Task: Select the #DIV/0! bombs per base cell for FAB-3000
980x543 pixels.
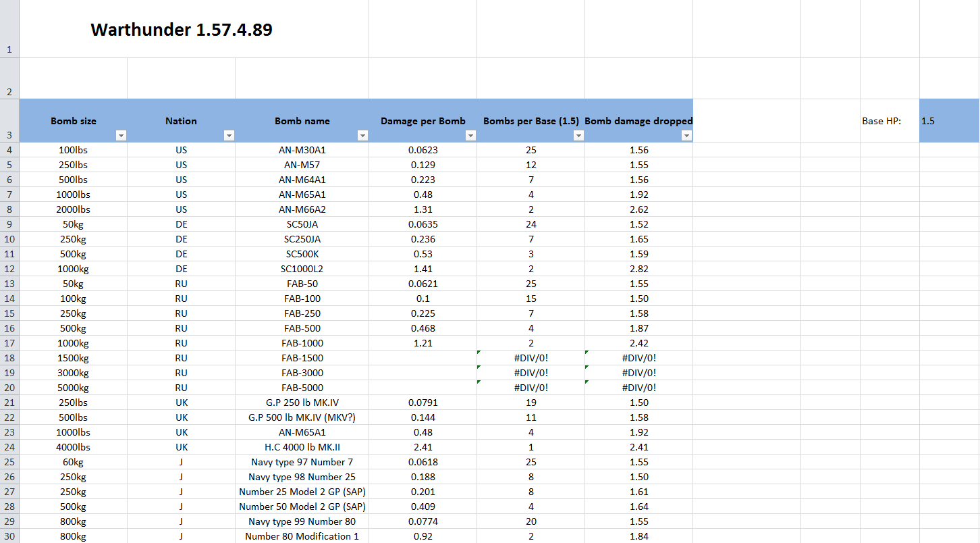Action: tap(530, 373)
